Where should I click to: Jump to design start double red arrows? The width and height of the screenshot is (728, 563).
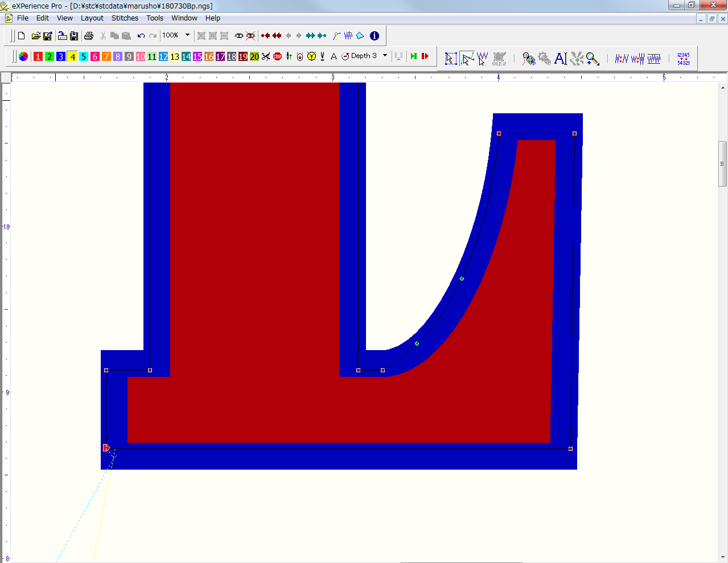277,36
